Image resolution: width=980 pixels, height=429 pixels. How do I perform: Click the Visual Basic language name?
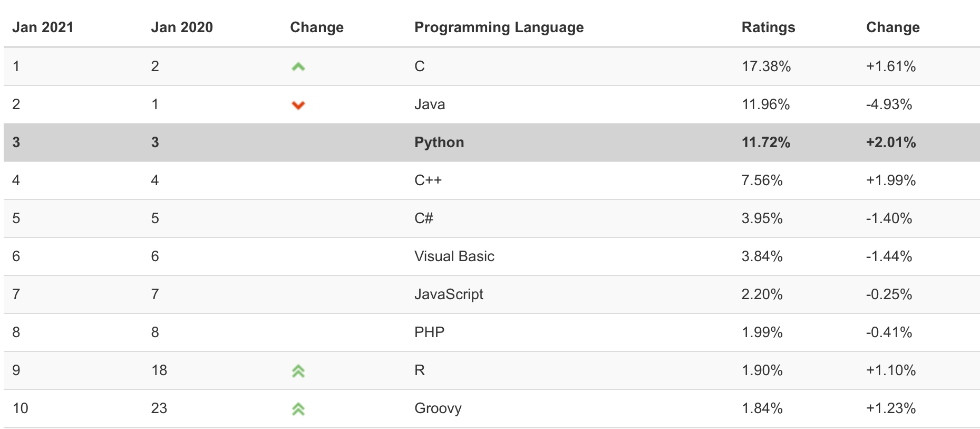[454, 256]
